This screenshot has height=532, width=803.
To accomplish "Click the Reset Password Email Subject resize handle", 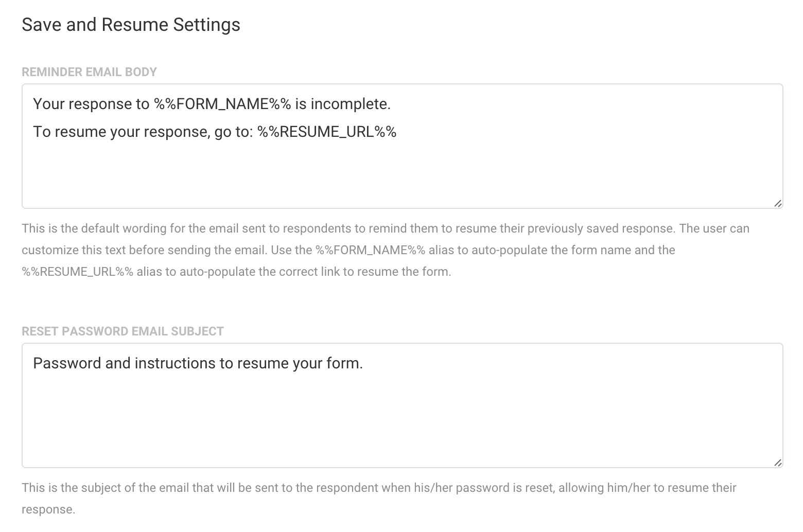I will tap(778, 463).
